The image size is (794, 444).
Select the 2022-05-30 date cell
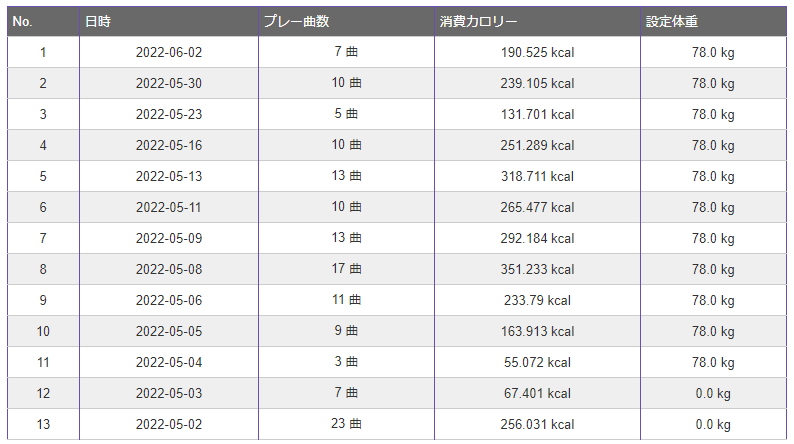click(x=169, y=83)
